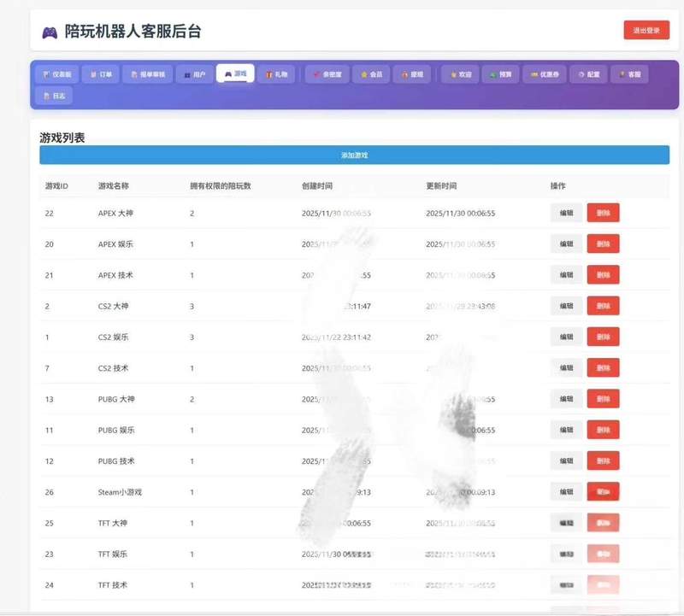Delete the PUBG 大神 game
684x616 pixels.
click(x=603, y=398)
